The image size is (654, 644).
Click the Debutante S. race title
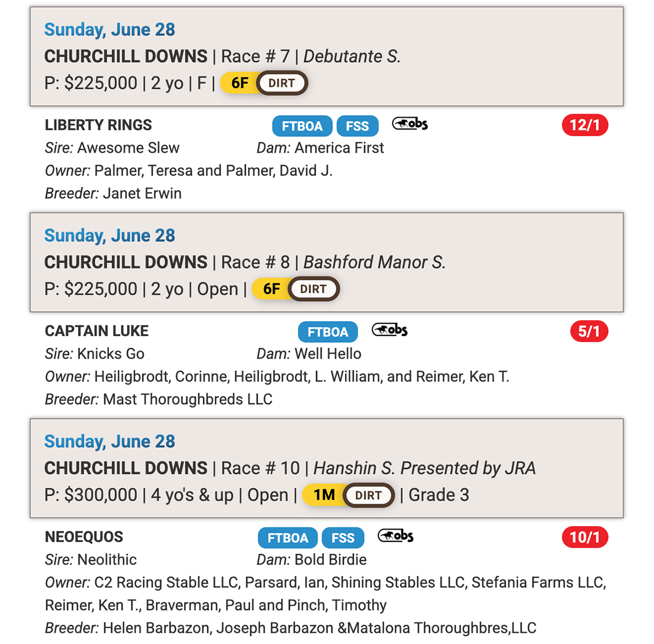(352, 56)
